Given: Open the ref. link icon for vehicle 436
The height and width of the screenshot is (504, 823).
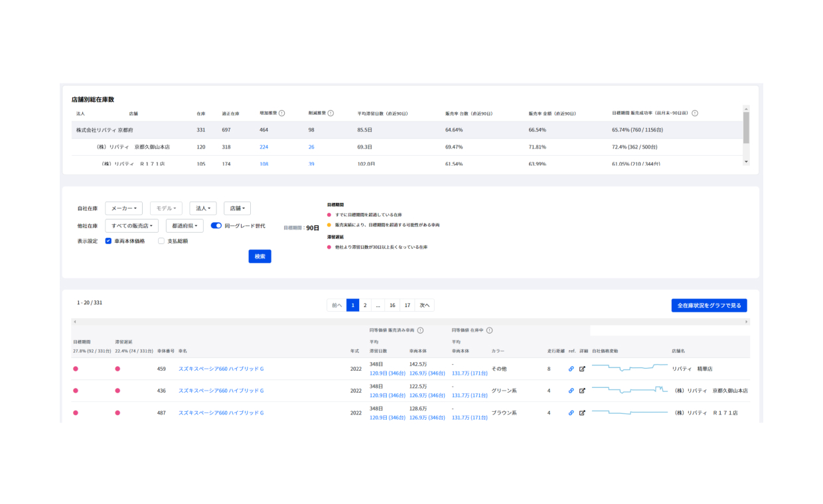Looking at the screenshot, I should [x=571, y=391].
